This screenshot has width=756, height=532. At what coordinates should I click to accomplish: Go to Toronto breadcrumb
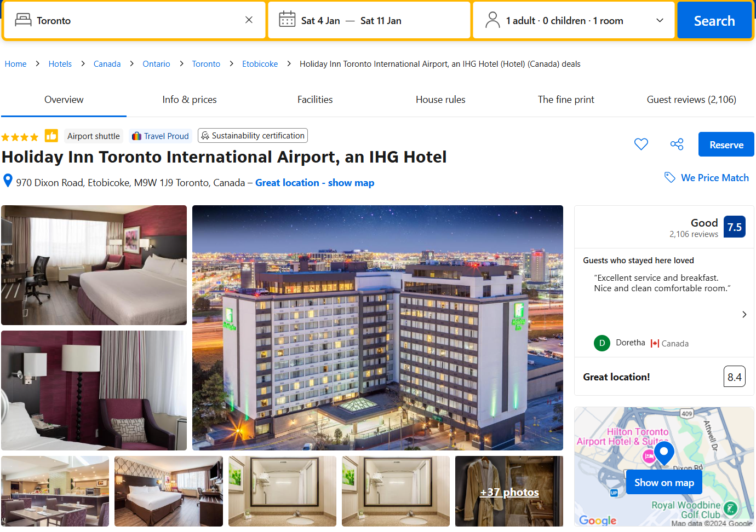pos(206,64)
